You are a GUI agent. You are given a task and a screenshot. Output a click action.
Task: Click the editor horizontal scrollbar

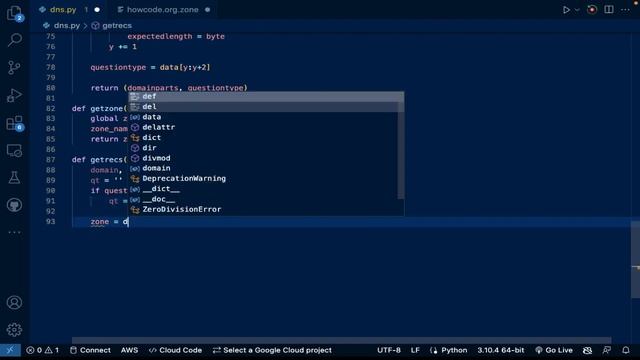pos(342,340)
